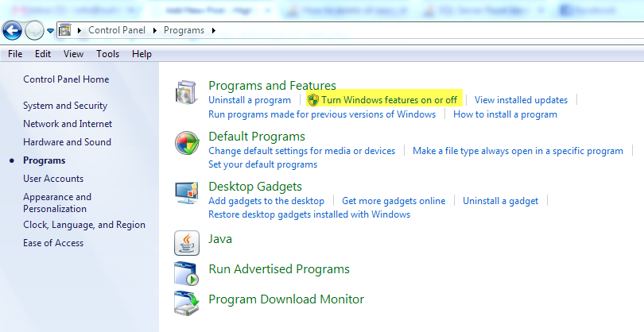Click the Default Programs icon
This screenshot has height=332, width=644.
click(x=187, y=143)
